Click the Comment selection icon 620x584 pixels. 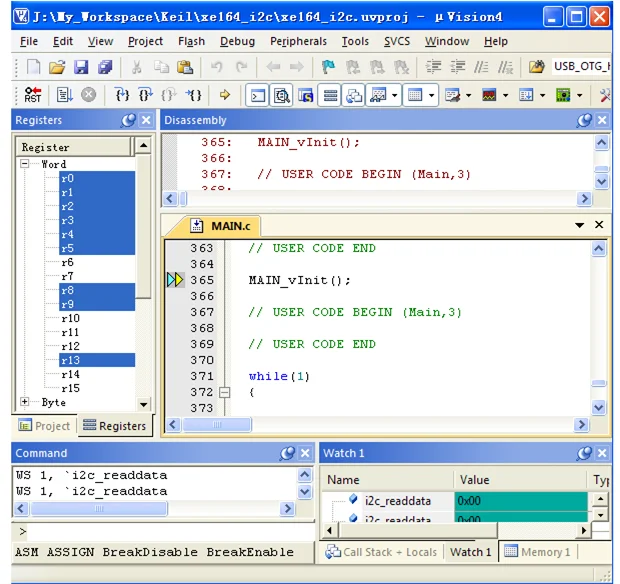point(481,67)
